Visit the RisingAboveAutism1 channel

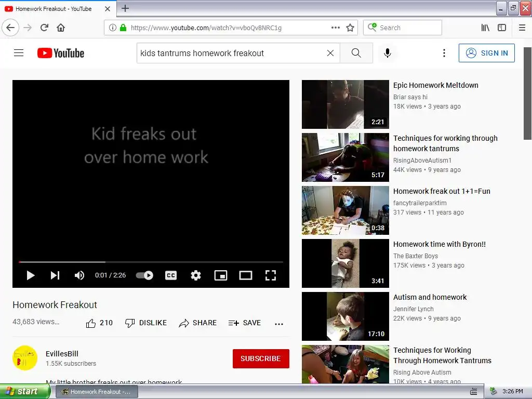[x=422, y=160]
